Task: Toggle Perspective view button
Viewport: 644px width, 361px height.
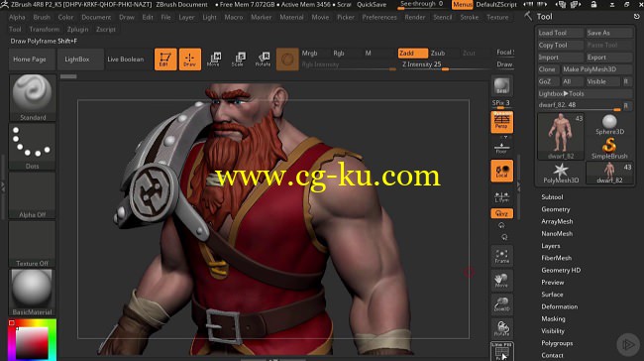Action: pos(501,122)
